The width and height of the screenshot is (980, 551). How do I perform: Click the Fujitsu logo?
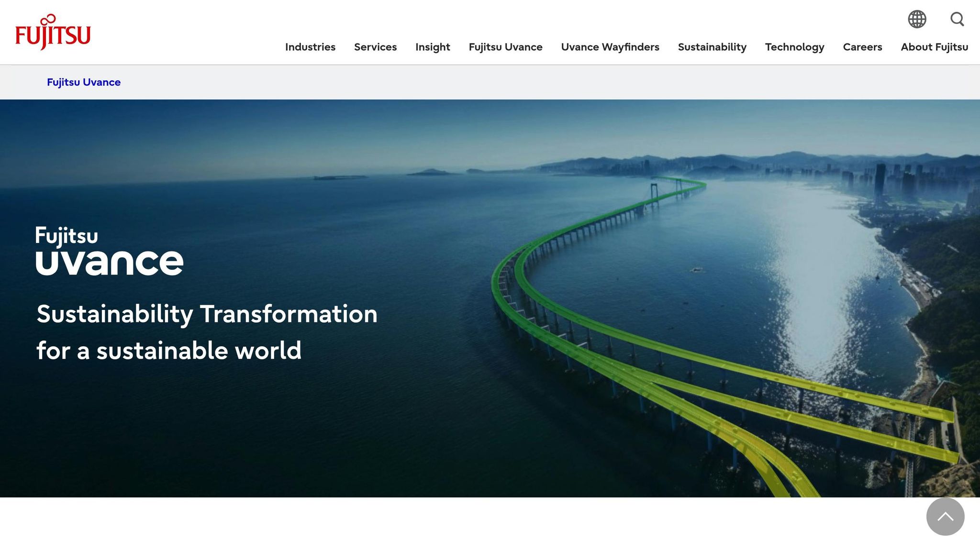[53, 32]
